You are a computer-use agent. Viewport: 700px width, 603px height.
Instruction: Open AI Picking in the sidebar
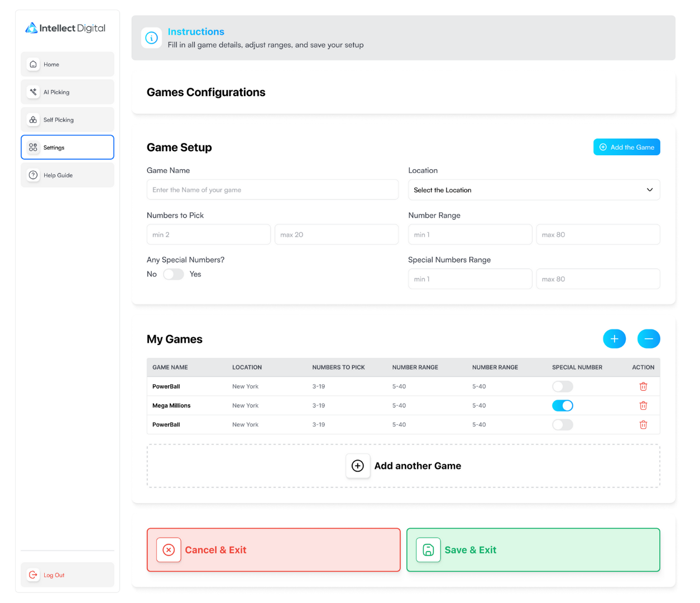pos(68,92)
